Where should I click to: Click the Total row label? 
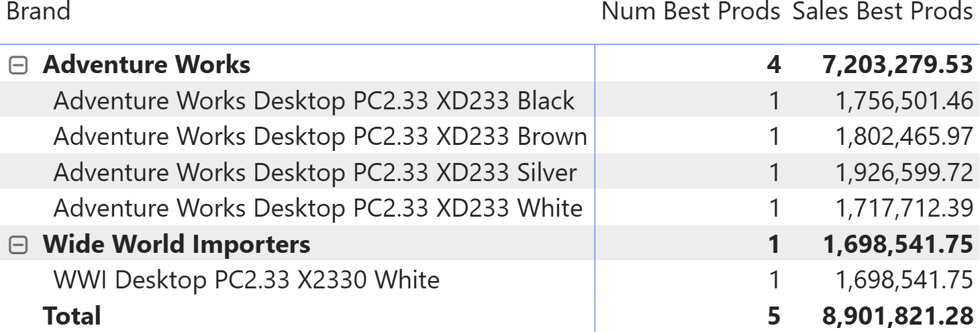click(72, 316)
